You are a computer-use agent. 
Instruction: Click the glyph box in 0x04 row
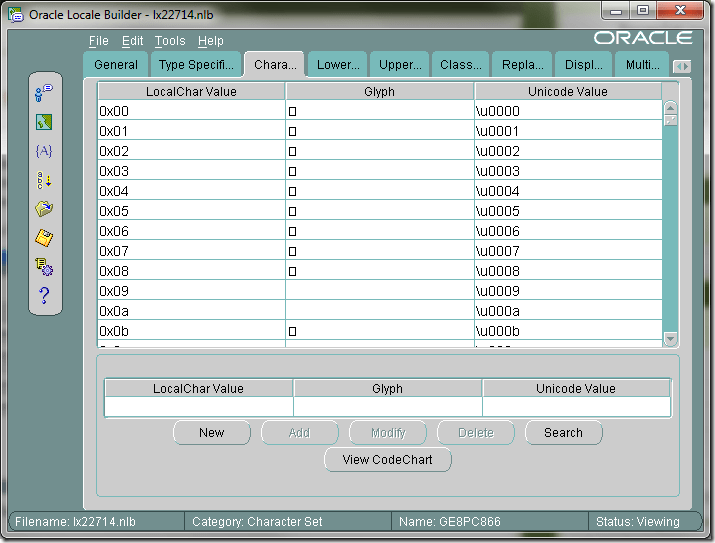coord(293,191)
